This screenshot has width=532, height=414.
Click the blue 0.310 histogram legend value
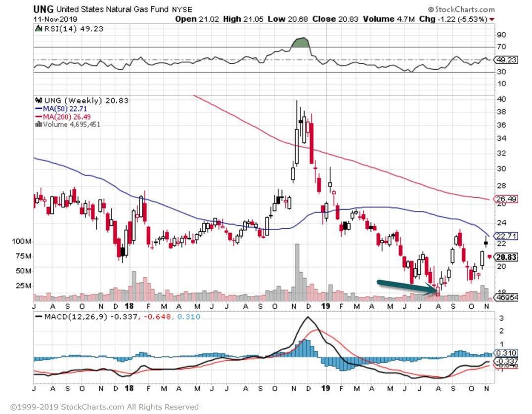pyautogui.click(x=189, y=317)
